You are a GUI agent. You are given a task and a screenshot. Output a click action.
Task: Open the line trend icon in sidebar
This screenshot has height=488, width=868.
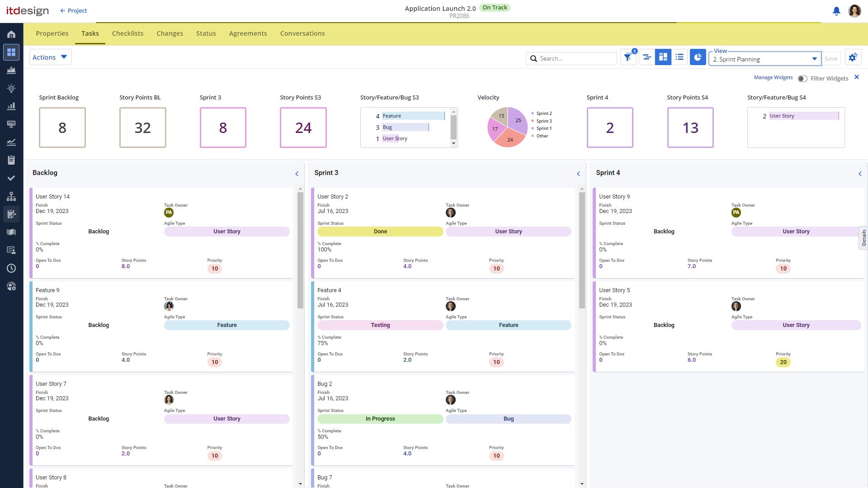coord(11,142)
